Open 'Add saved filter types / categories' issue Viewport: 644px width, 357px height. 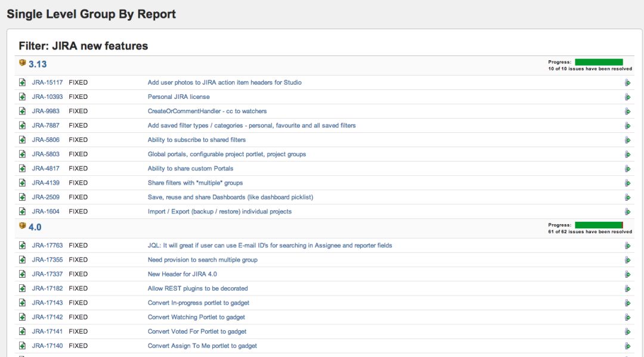pyautogui.click(x=252, y=126)
